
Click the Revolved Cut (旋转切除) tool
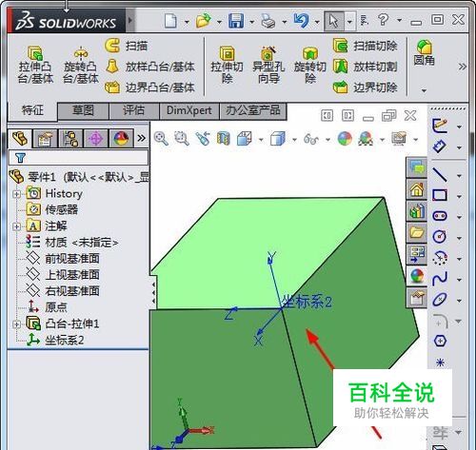310,65
